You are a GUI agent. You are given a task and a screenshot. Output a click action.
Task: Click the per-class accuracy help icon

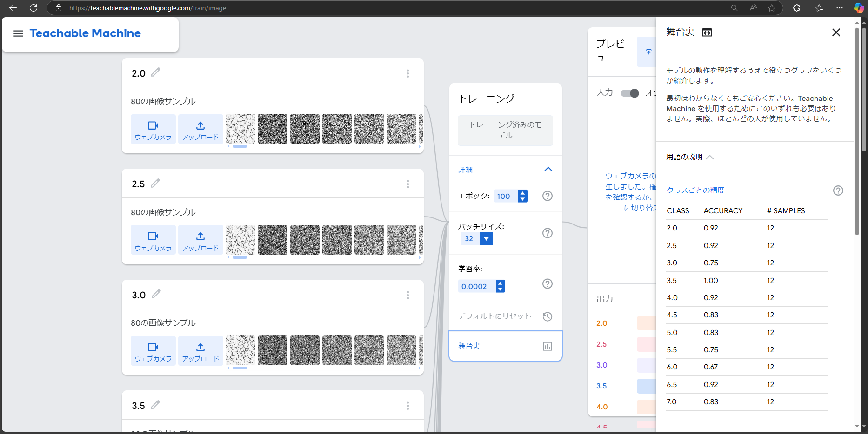tap(838, 191)
